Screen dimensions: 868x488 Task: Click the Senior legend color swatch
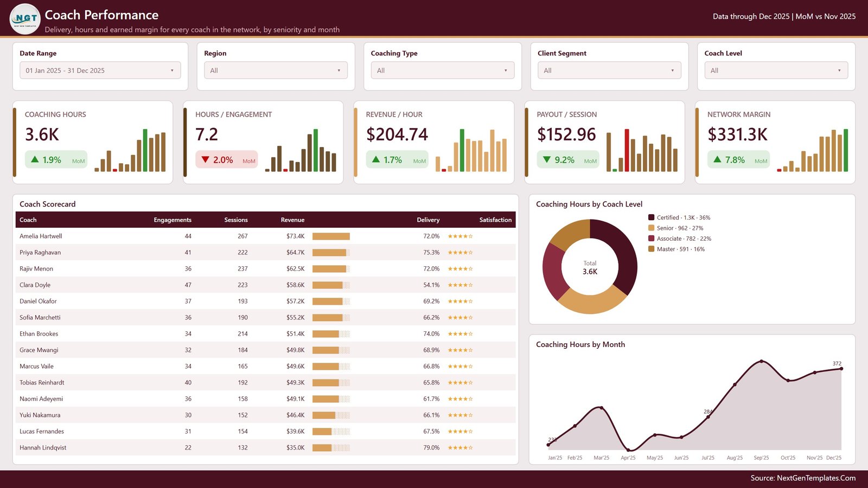coord(651,228)
